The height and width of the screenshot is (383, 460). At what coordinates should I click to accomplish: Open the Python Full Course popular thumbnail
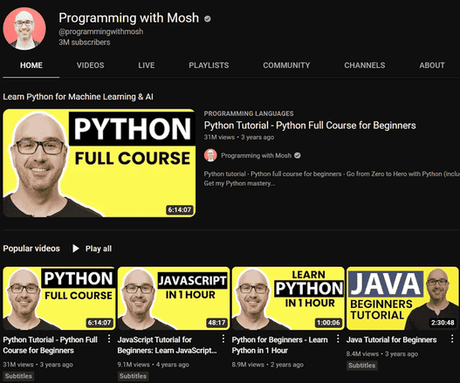[59, 298]
